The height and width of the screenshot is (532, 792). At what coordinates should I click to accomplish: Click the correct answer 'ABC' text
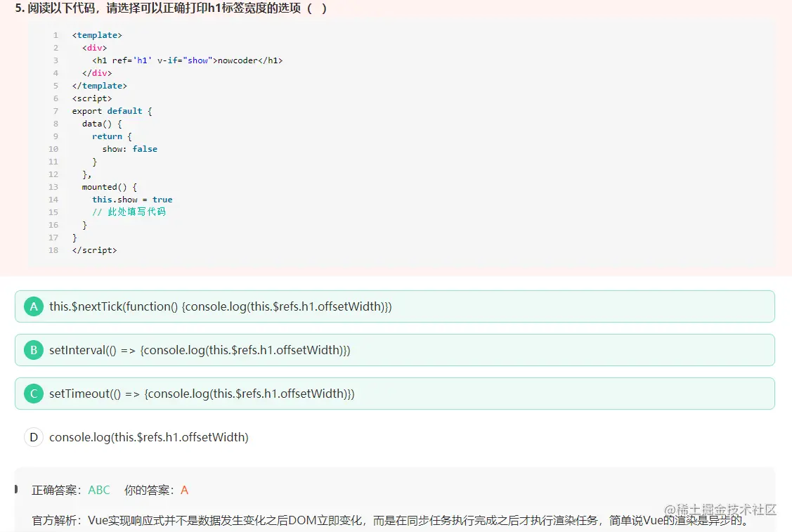point(99,490)
